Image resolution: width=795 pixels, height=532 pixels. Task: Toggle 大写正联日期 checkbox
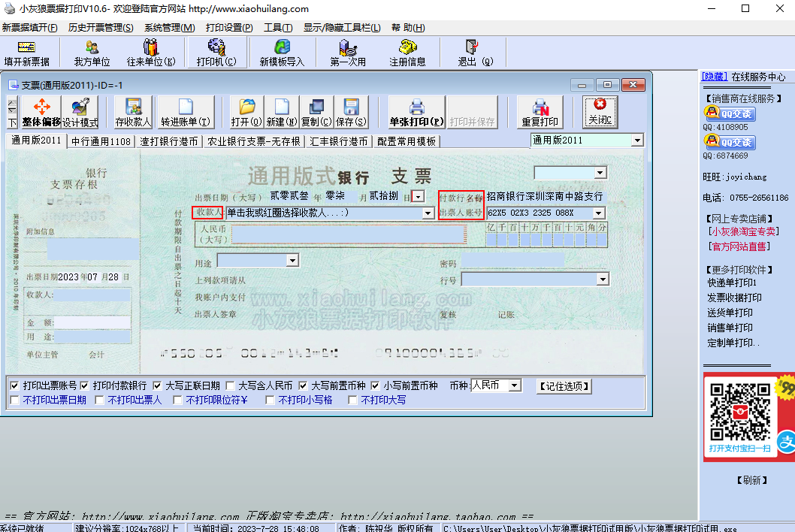click(157, 386)
